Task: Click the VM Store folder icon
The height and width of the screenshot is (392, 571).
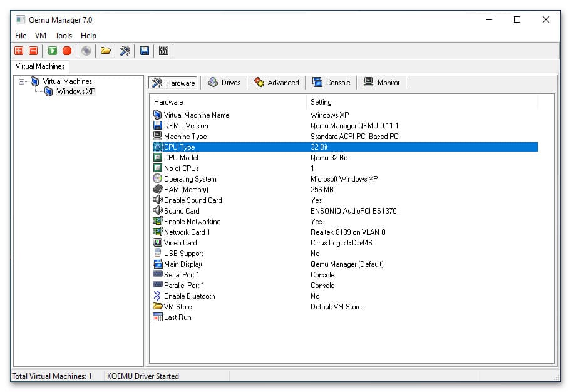Action: tap(158, 306)
